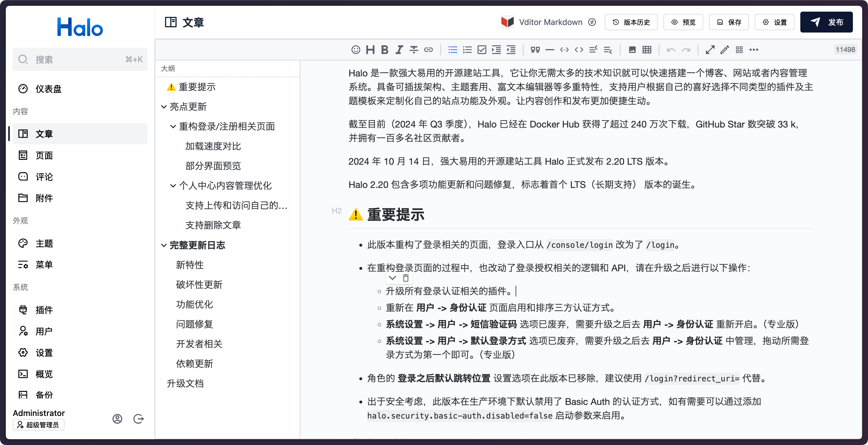The width and height of the screenshot is (868, 445).
Task: Insert emoji from editor toolbar
Action: (356, 50)
